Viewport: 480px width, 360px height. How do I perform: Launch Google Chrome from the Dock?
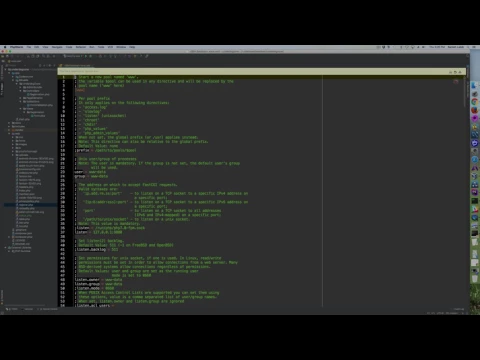point(475,102)
